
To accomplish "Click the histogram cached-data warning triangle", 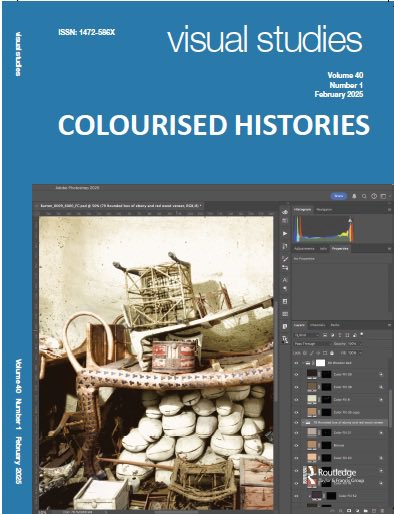I will coord(350,220).
